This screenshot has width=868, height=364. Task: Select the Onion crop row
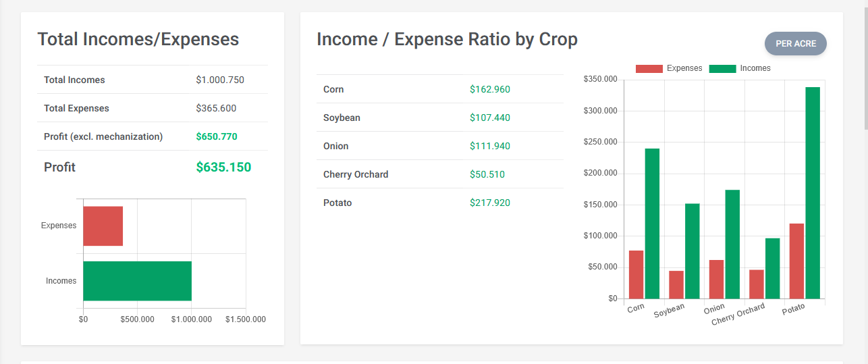(439, 146)
